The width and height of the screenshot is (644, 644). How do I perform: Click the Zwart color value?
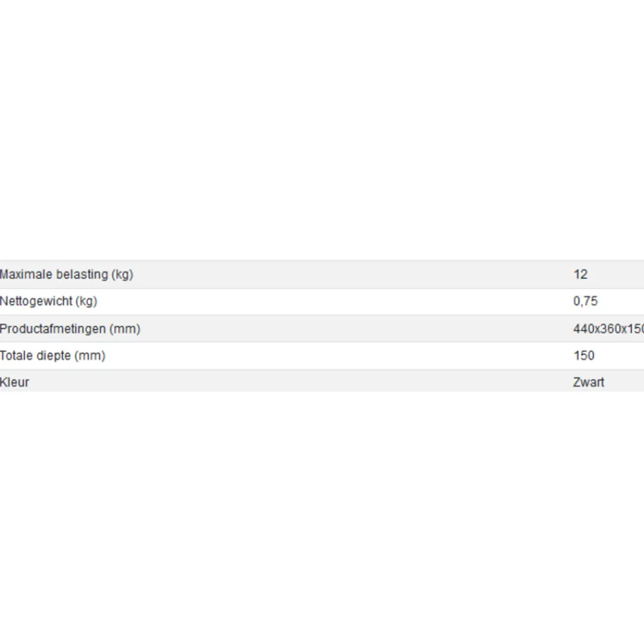[588, 383]
